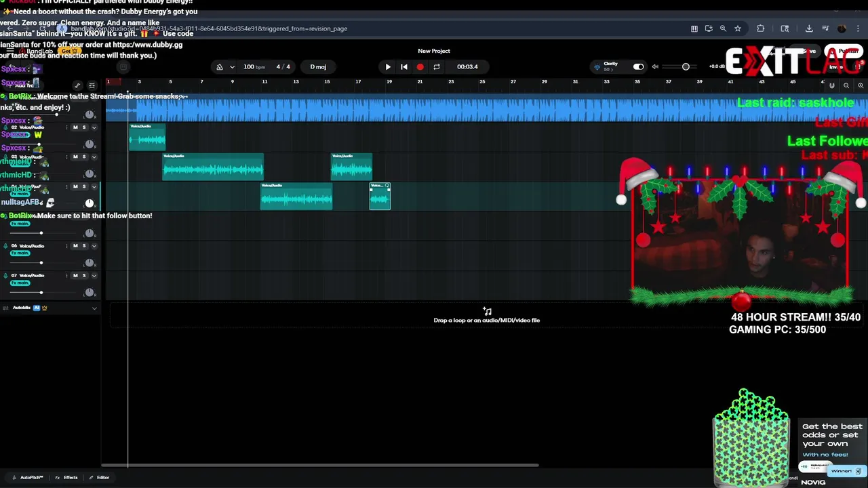Mute track 03 Voice/Audio
This screenshot has width=868, height=488.
[x=75, y=157]
